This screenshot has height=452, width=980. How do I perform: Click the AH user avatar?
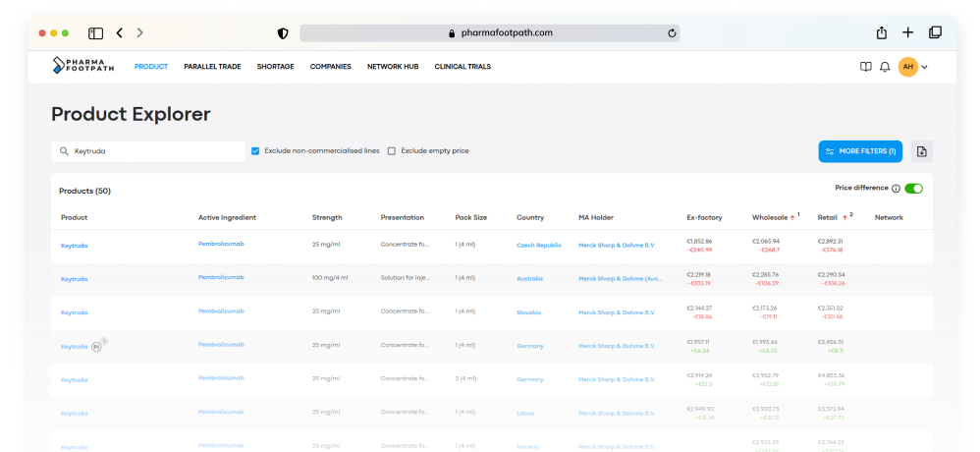[x=908, y=67]
